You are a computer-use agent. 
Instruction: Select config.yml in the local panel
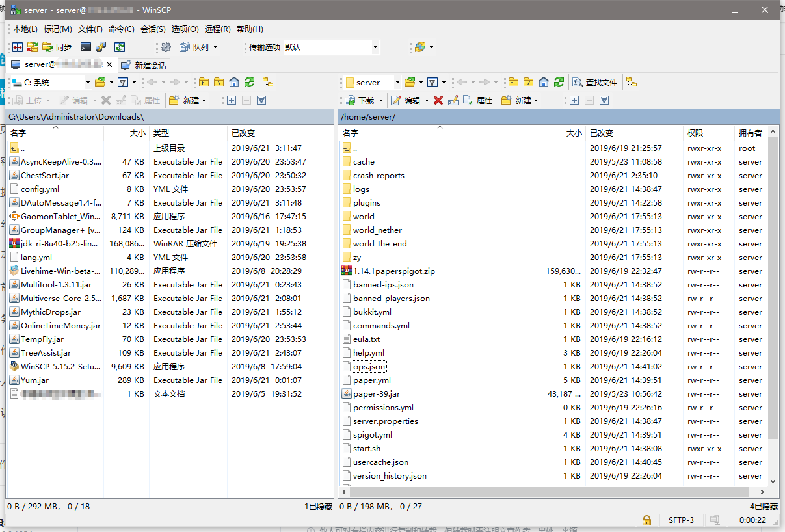pos(40,189)
